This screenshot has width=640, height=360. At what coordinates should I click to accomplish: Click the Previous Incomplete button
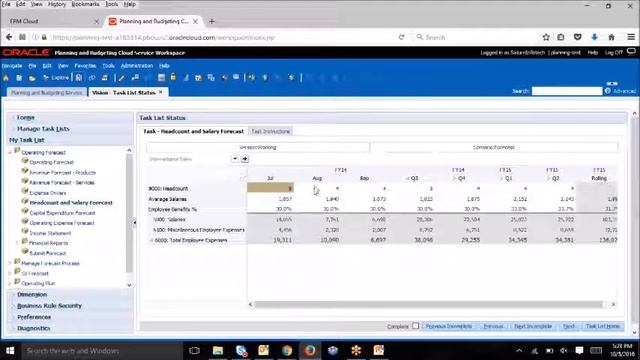tap(449, 326)
